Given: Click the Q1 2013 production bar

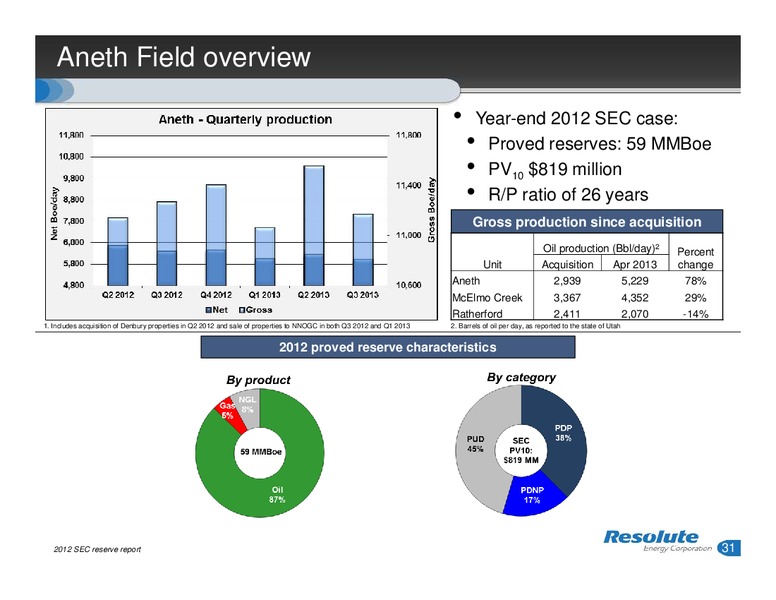Looking at the screenshot, I should click(x=265, y=256).
